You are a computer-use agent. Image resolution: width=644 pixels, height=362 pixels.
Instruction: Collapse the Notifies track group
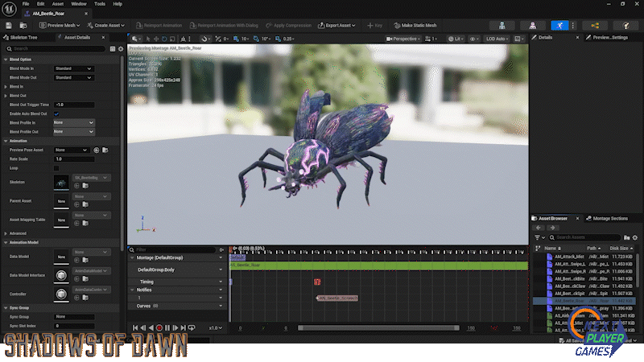(132, 290)
